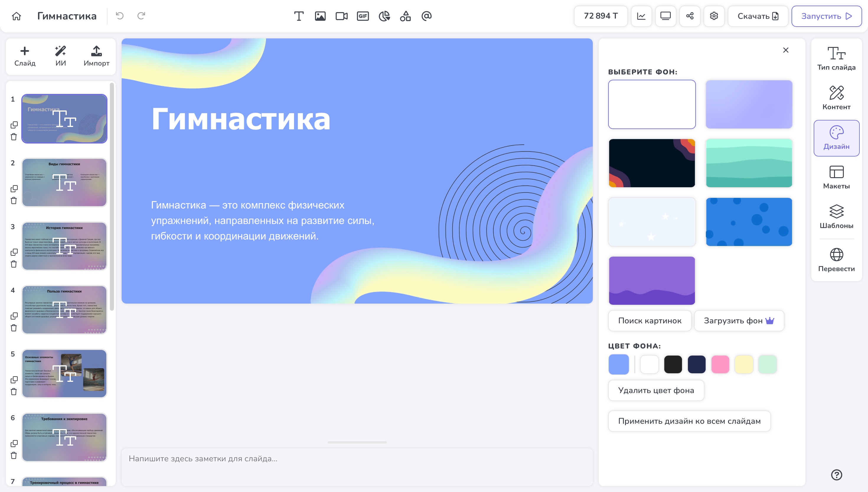Close the background design panel
Screen dimensions: 868x492
click(x=786, y=50)
